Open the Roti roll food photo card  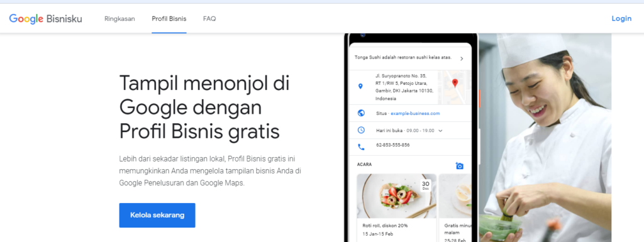(396, 196)
